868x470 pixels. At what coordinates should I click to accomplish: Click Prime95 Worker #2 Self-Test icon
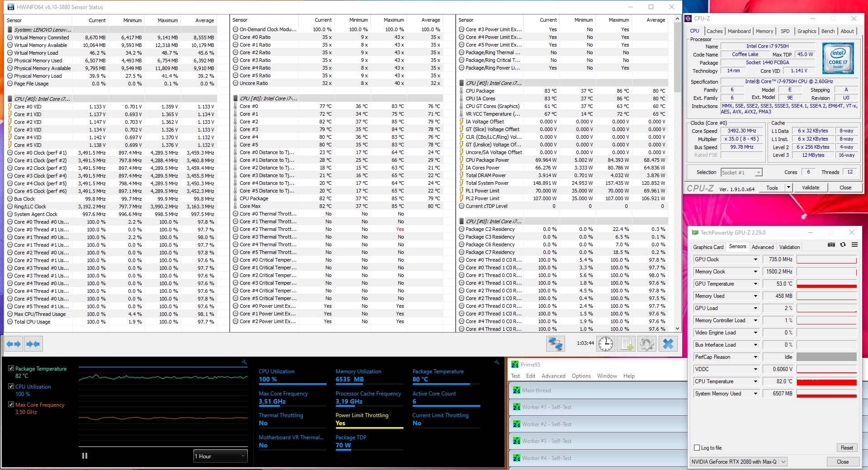tap(516, 424)
